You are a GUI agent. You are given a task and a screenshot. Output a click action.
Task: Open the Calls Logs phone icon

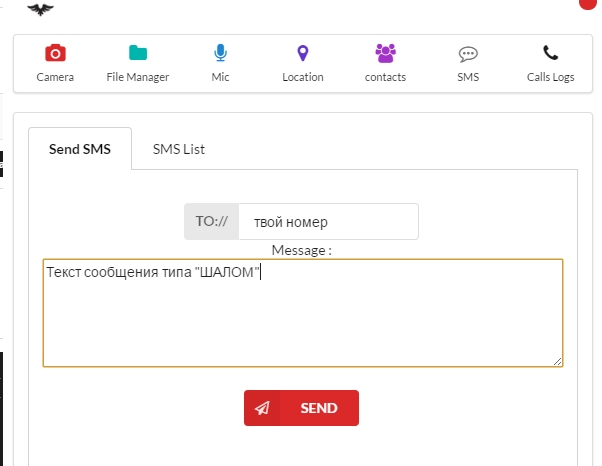coord(550,54)
